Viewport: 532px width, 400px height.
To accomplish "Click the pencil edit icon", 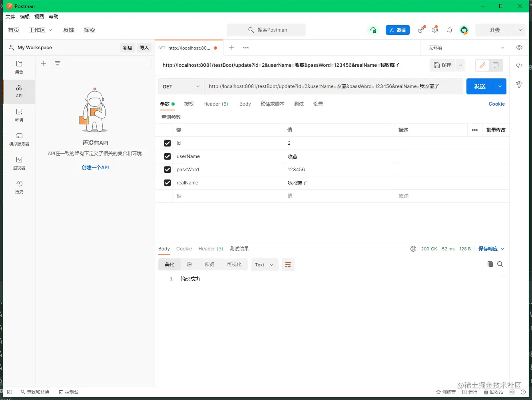I will coord(482,65).
